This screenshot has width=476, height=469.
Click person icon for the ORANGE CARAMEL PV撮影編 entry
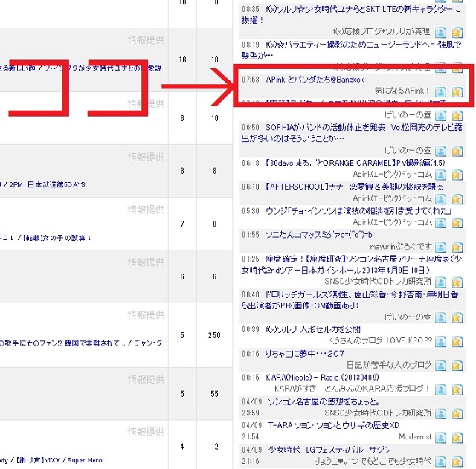pyautogui.click(x=440, y=175)
